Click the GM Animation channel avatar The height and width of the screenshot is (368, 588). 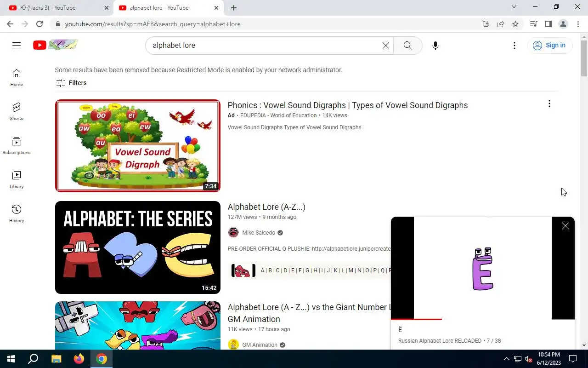(233, 345)
